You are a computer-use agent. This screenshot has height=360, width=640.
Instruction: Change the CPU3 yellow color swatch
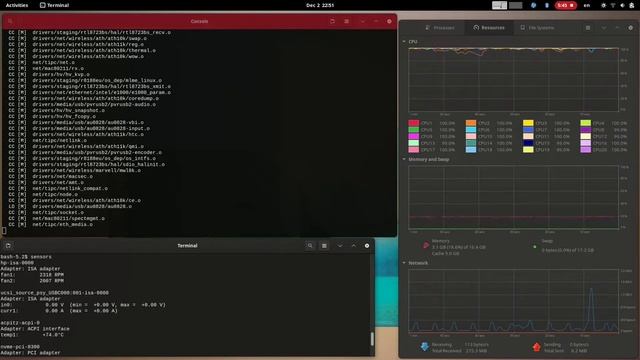[528, 123]
